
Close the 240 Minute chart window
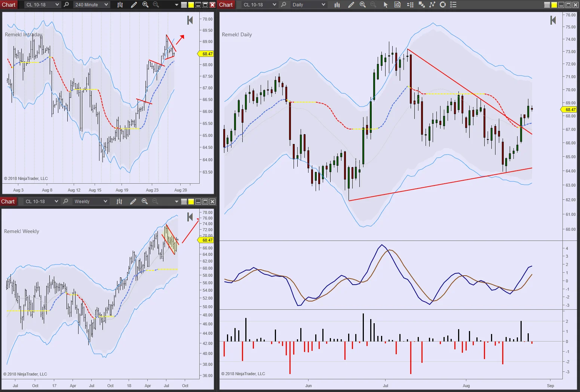pos(212,5)
